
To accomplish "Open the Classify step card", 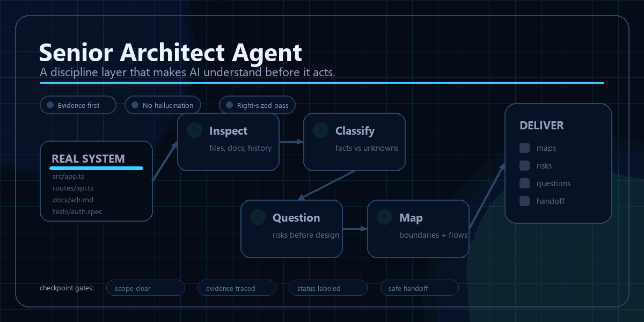I will (x=355, y=142).
